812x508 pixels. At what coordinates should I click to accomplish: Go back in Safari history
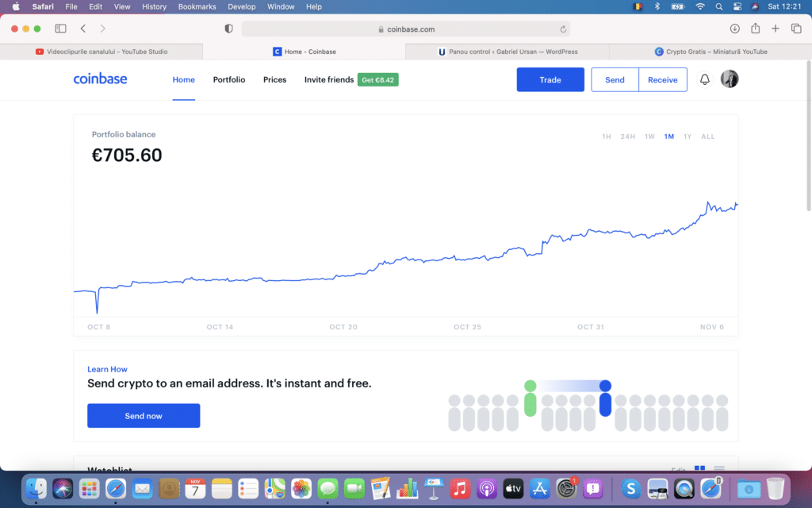point(83,29)
